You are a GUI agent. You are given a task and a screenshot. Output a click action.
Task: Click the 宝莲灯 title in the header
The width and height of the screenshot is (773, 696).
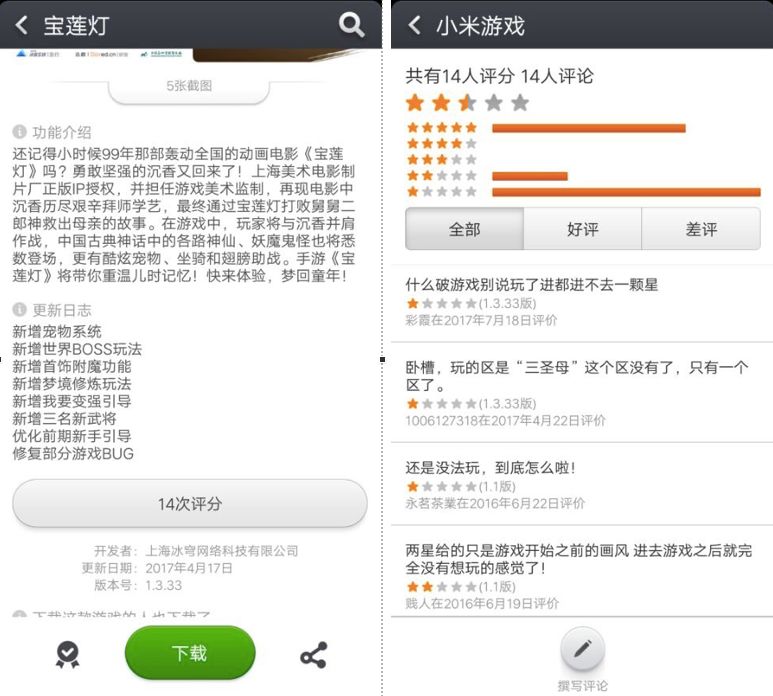76,26
